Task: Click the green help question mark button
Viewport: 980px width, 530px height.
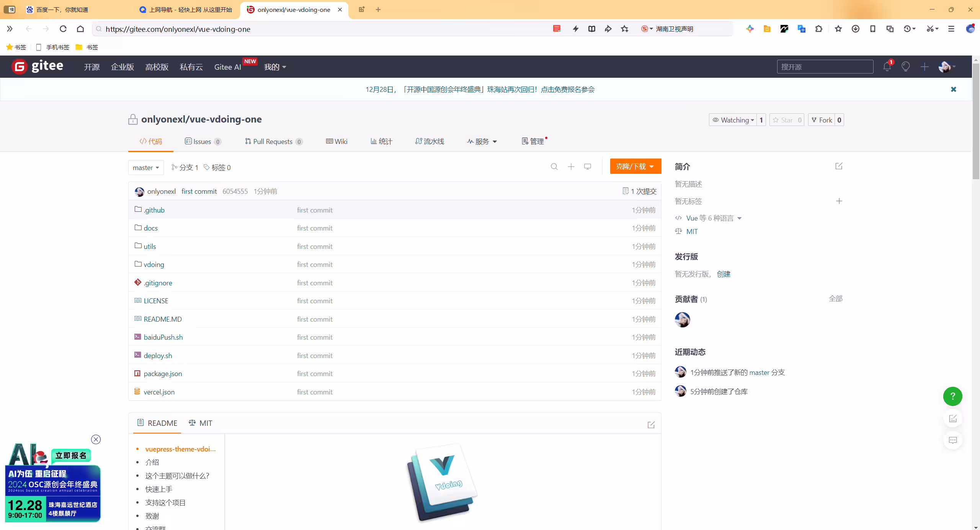Action: (x=952, y=396)
